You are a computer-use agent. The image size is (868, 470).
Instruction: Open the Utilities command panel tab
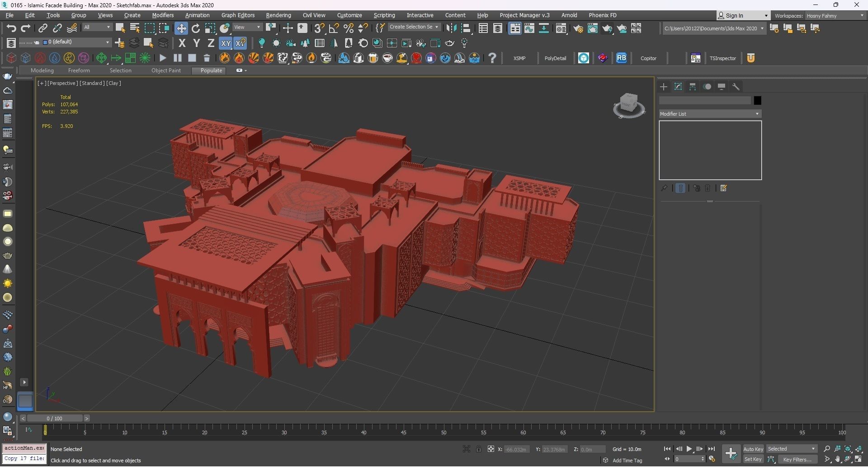pyautogui.click(x=736, y=87)
